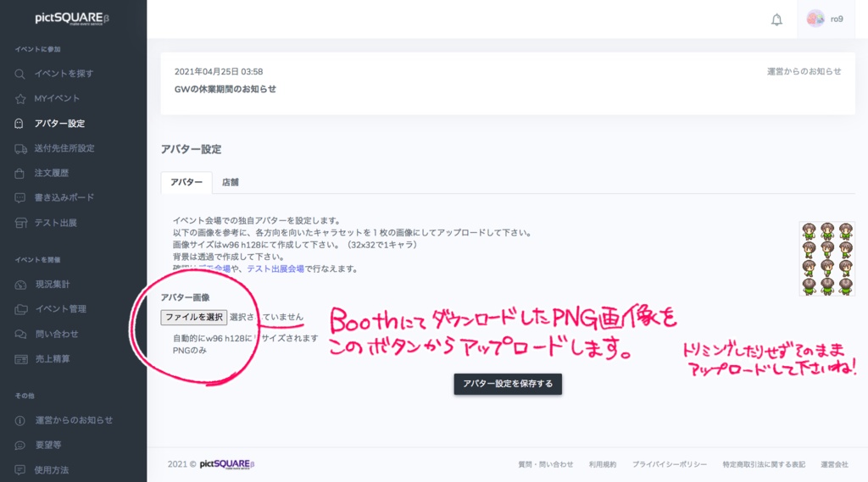The height and width of the screenshot is (482, 868).
Task: Click the 運営からのお知らせ link in notice card
Action: [x=804, y=71]
